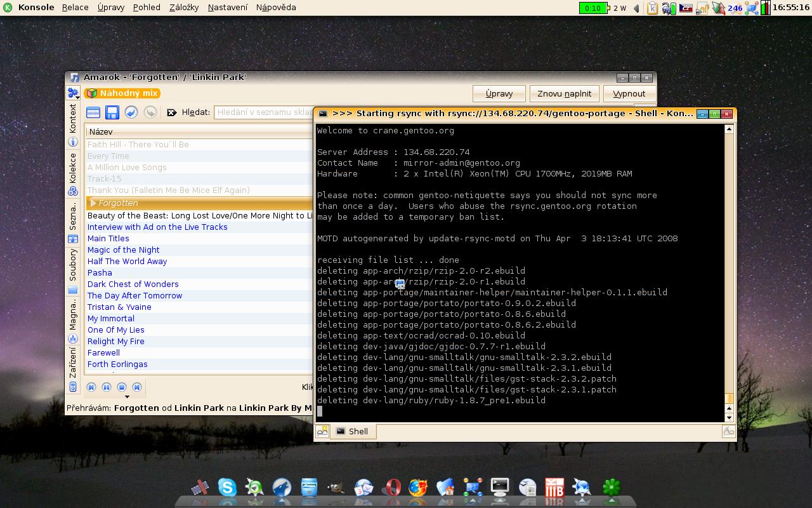Focus the Hledat playlist search field
The width and height of the screenshot is (812, 508).
pyautogui.click(x=264, y=112)
